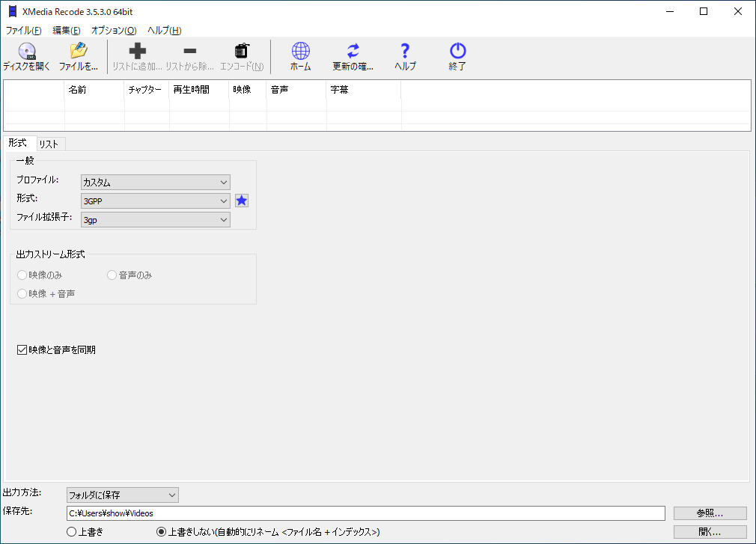Click the XMedia Recode app icon in title bar
This screenshot has height=544, width=756.
(13, 11)
